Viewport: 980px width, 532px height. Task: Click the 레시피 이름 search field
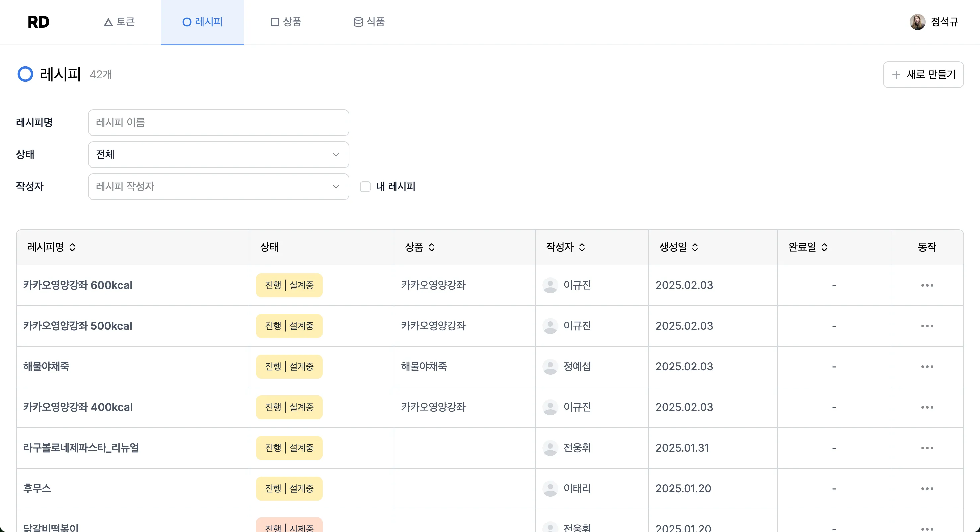coord(218,123)
